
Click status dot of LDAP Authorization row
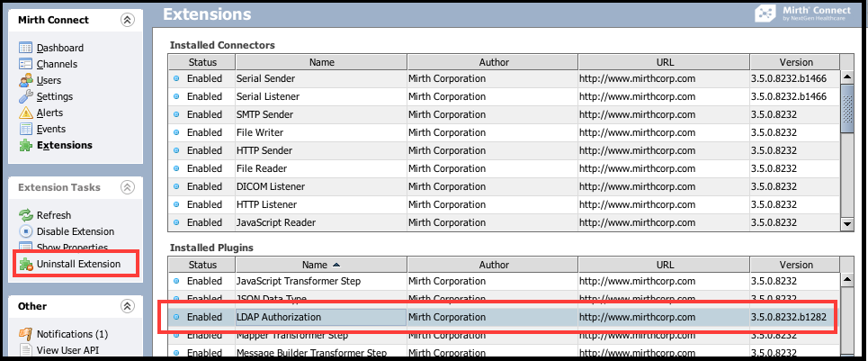click(176, 317)
